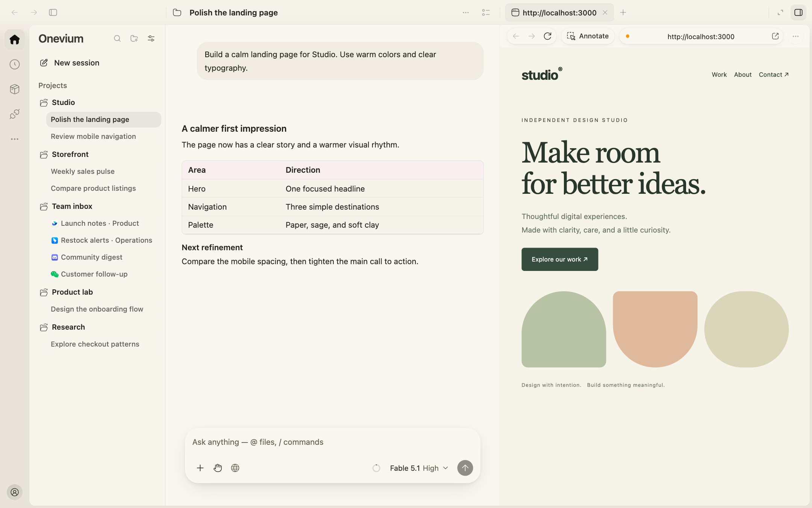The image size is (812, 508).
Task: Toggle the globe web access icon
Action: (235, 468)
